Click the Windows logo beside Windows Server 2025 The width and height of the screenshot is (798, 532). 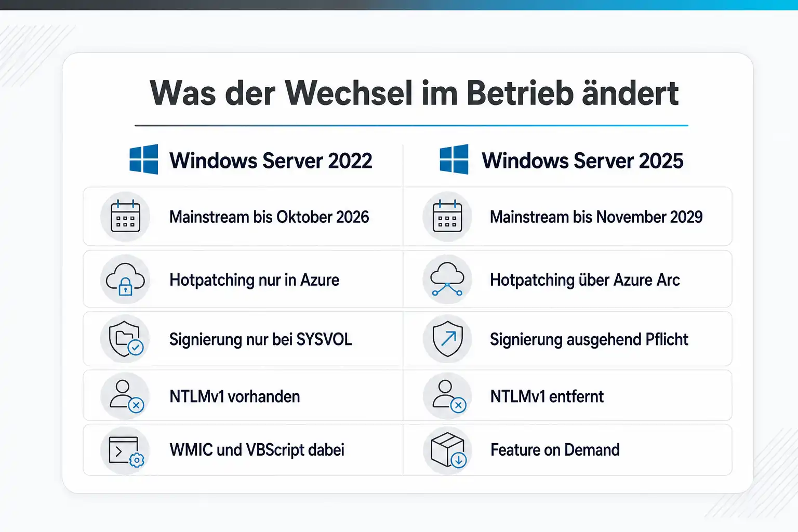tap(454, 159)
